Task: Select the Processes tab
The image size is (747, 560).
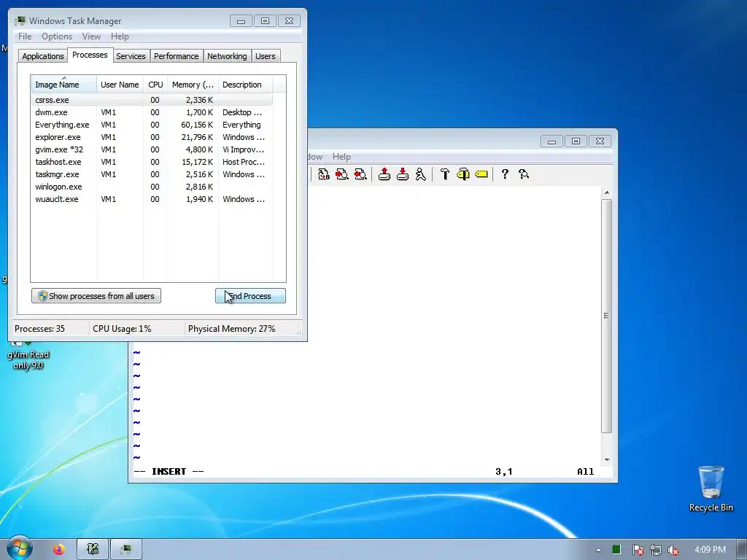Action: [x=90, y=55]
